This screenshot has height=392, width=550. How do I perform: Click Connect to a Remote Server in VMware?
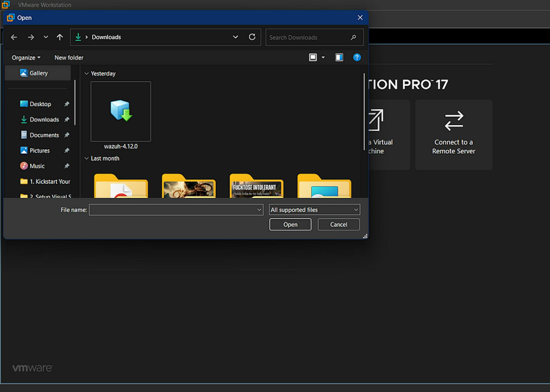[454, 135]
